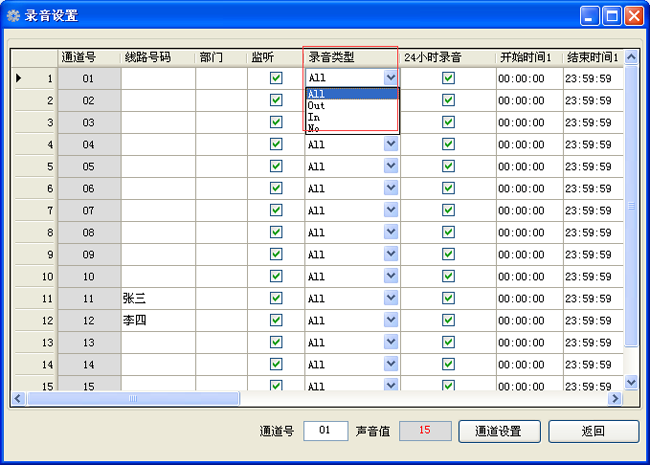650x465 pixels.
Task: Maximize the recording settings window
Action: [x=612, y=15]
